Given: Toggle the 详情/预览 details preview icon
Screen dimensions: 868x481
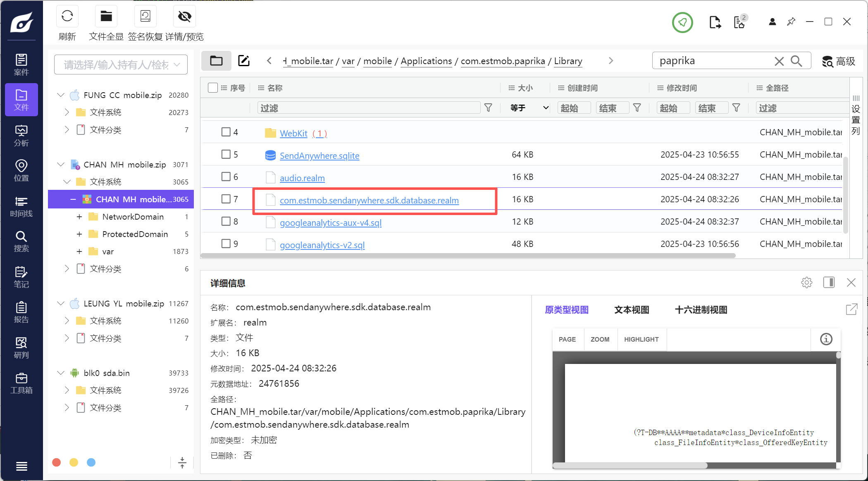Looking at the screenshot, I should tap(184, 17).
